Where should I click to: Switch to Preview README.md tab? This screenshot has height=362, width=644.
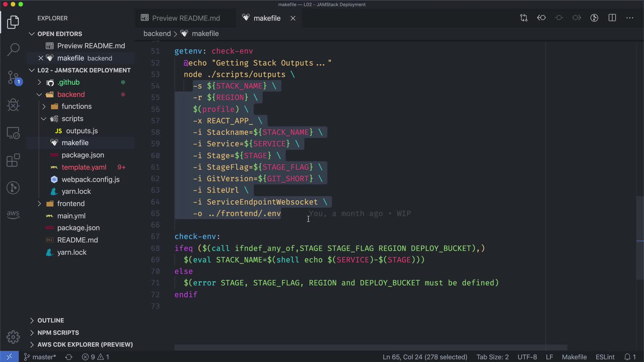(185, 18)
